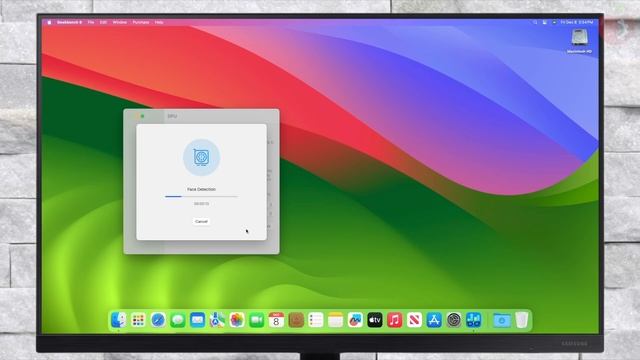Open Contacts from the Dock
Screen dimensions: 640x360
click(296, 320)
